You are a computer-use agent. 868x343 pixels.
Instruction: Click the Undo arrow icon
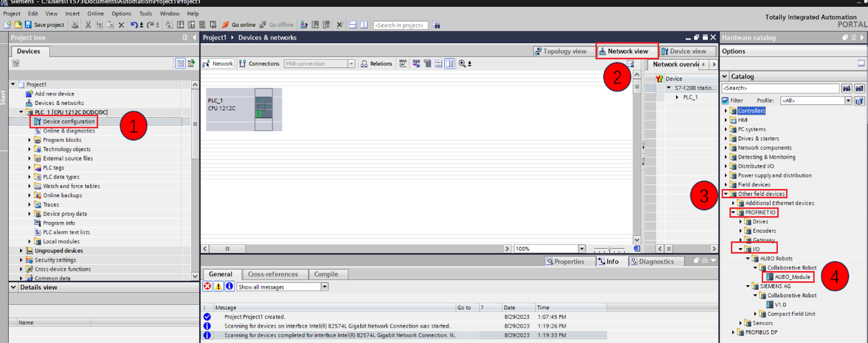click(134, 25)
